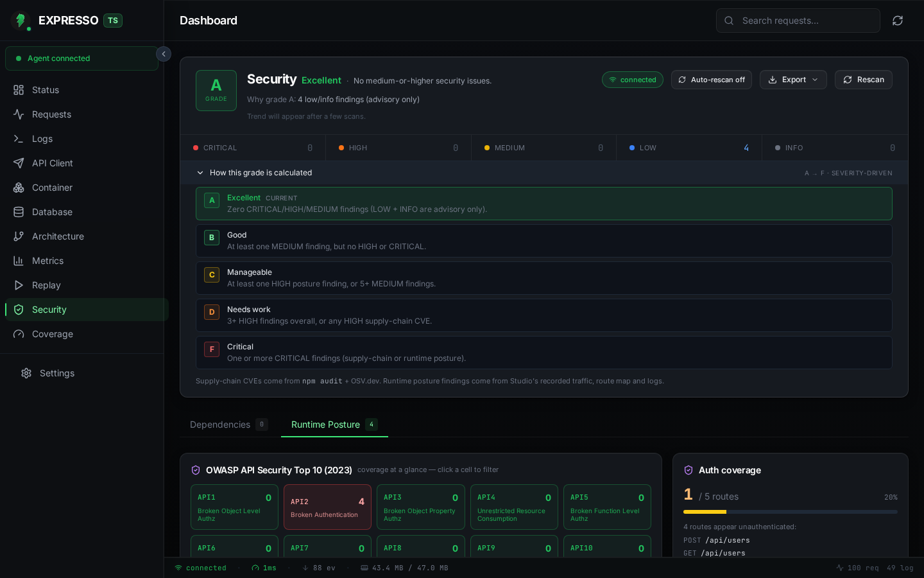Click the search magnifier icon
Image resolution: width=924 pixels, height=578 pixels.
coord(729,21)
